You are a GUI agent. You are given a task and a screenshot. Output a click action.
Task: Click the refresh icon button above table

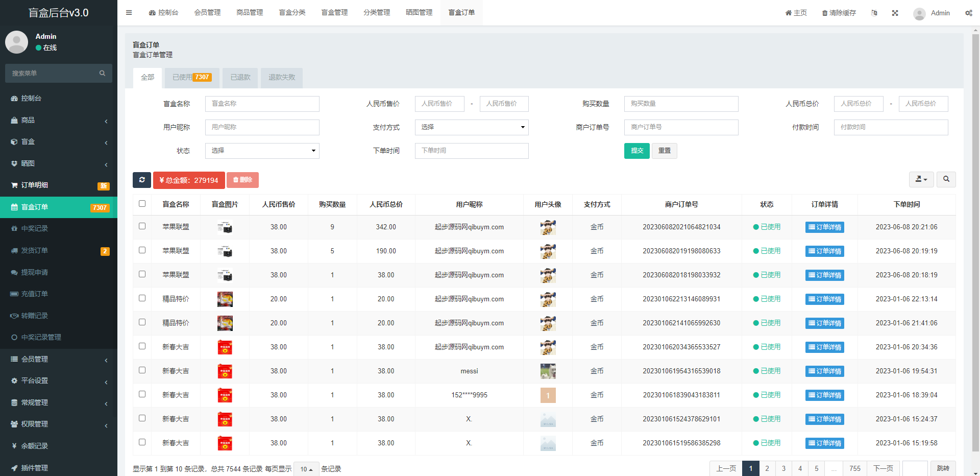[x=142, y=180]
